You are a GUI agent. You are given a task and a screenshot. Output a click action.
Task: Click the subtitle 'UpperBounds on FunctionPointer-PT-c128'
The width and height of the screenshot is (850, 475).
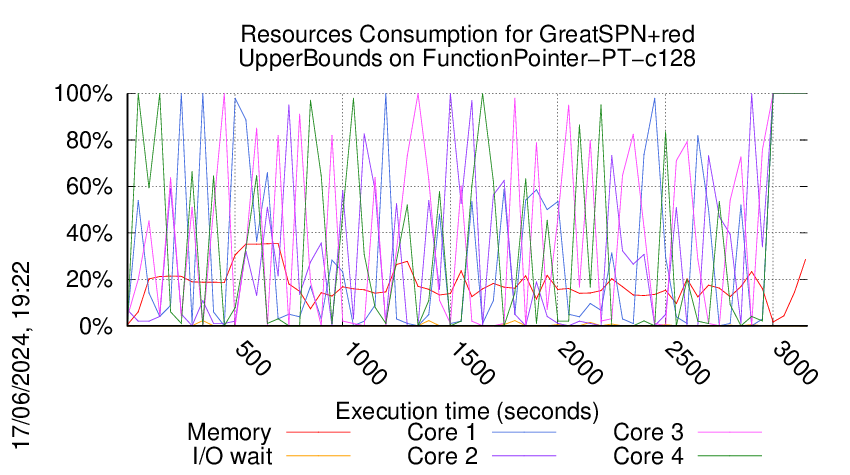tap(467, 58)
